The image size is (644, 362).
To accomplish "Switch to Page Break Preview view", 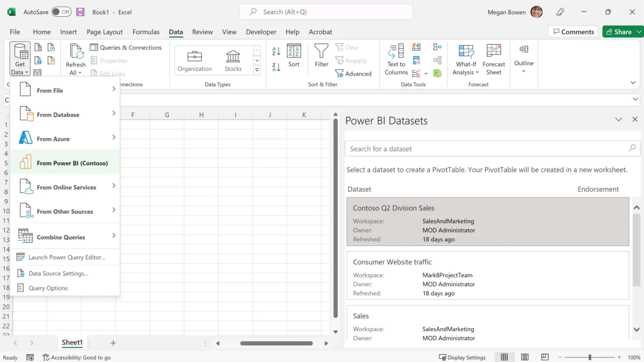I will pos(545,357).
